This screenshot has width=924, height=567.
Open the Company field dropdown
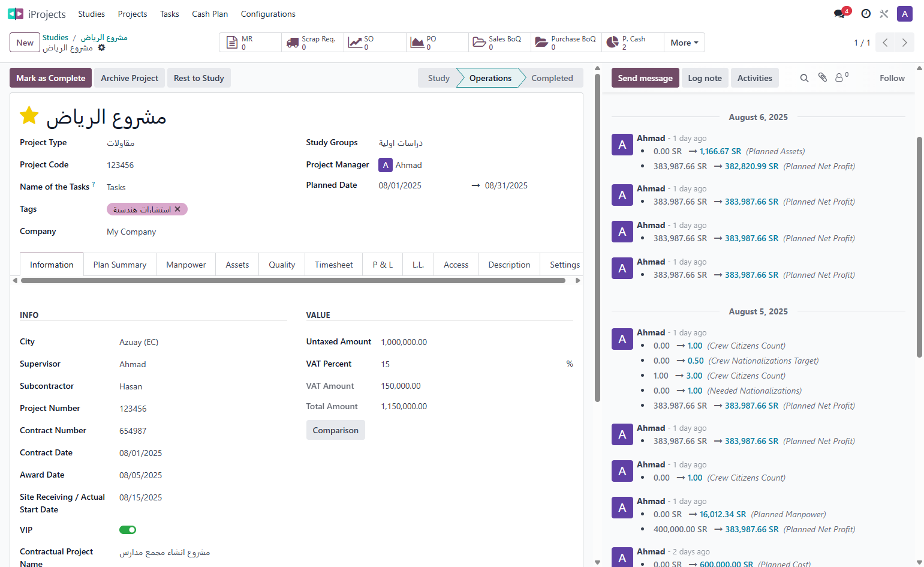click(197, 232)
